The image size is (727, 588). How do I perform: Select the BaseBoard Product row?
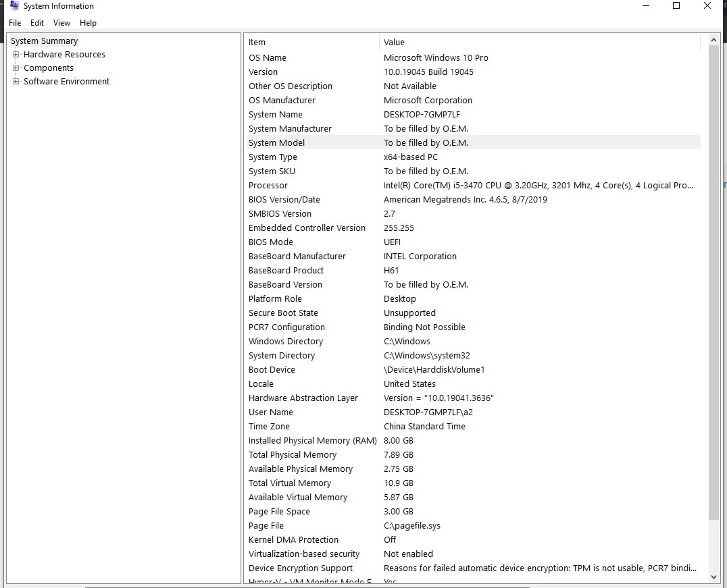click(x=472, y=271)
